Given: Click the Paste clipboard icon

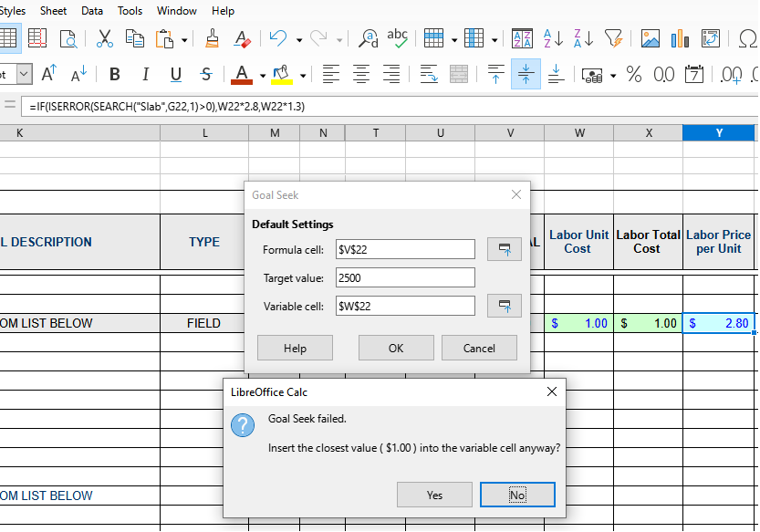Looking at the screenshot, I should coord(164,39).
